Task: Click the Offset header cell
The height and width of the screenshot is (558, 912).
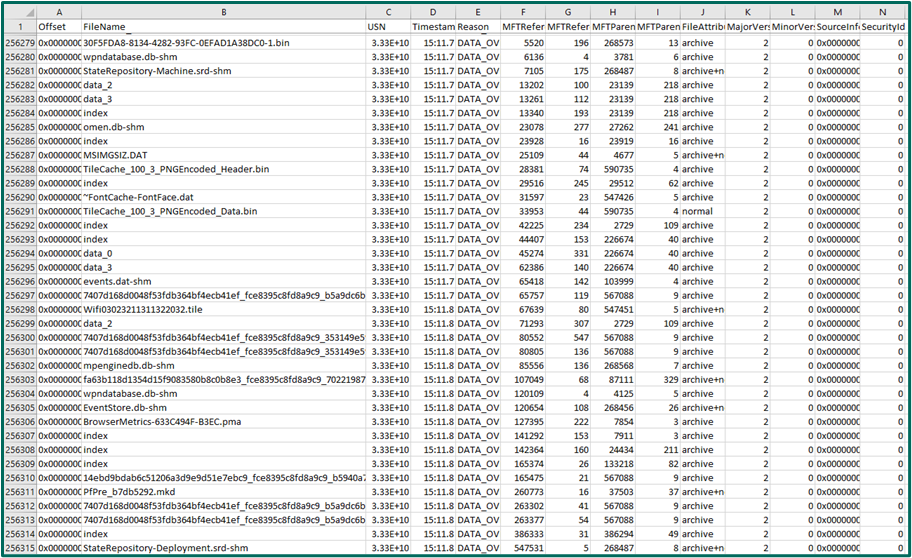Action: pyautogui.click(x=59, y=27)
